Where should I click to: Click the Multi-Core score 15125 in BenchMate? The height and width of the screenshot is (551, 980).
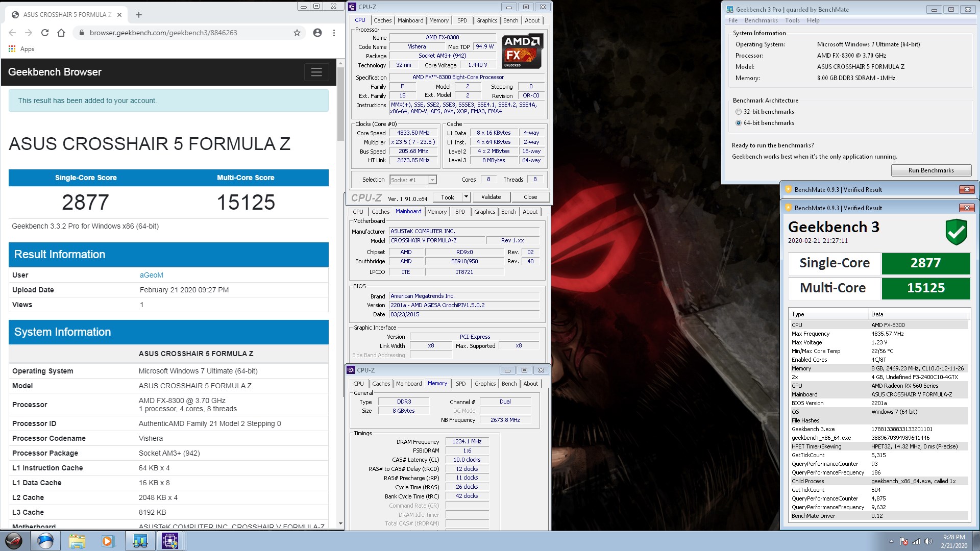(925, 288)
